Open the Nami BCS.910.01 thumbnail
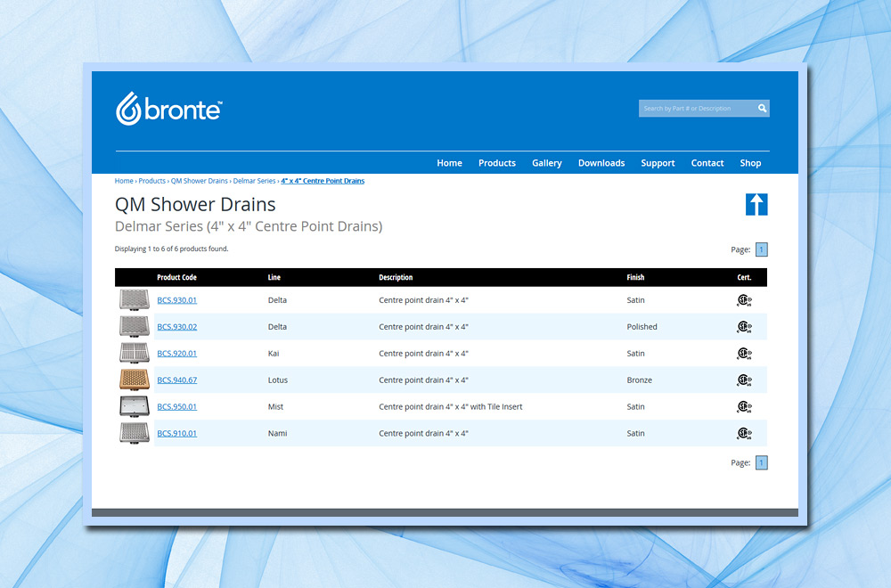 click(x=135, y=433)
